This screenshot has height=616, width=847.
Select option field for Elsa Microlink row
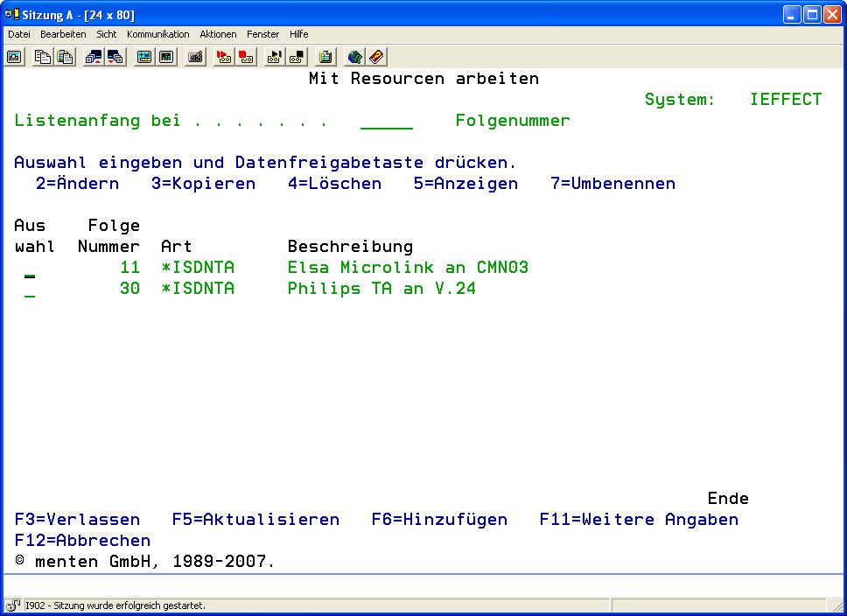[30, 269]
